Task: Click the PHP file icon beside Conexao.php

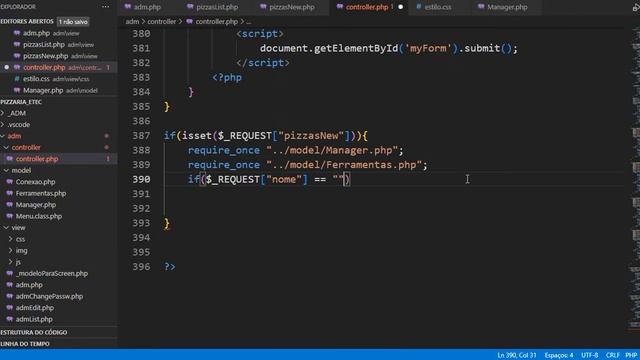Action: [x=9, y=182]
